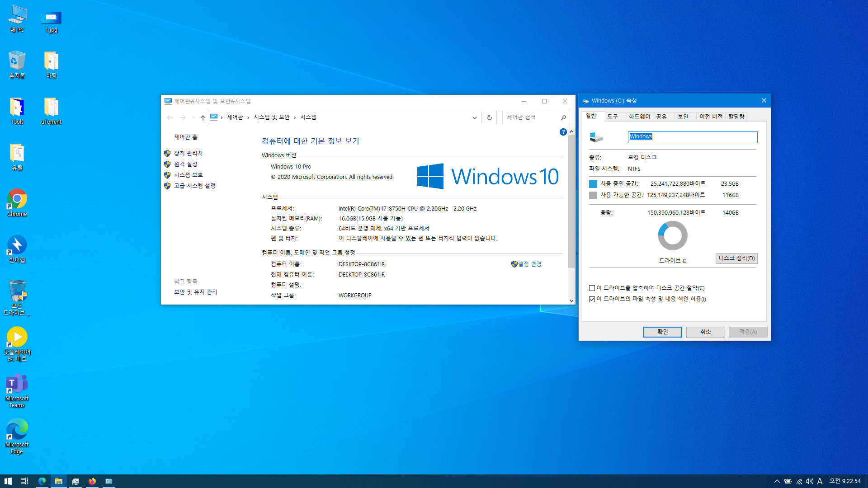This screenshot has height=488, width=868.
Task: Open 제어판 홈 link
Action: pyautogui.click(x=185, y=137)
